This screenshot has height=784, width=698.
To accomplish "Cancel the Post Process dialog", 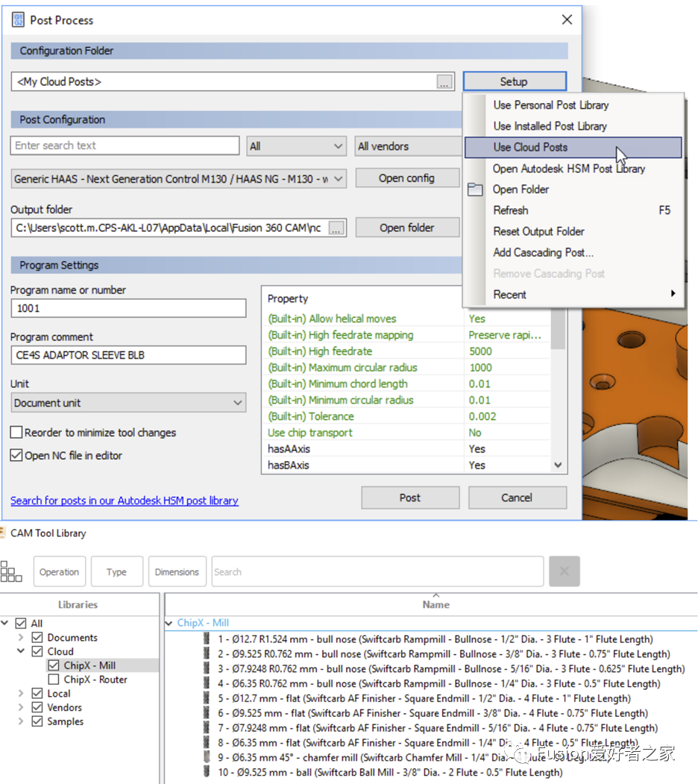I will pyautogui.click(x=517, y=498).
